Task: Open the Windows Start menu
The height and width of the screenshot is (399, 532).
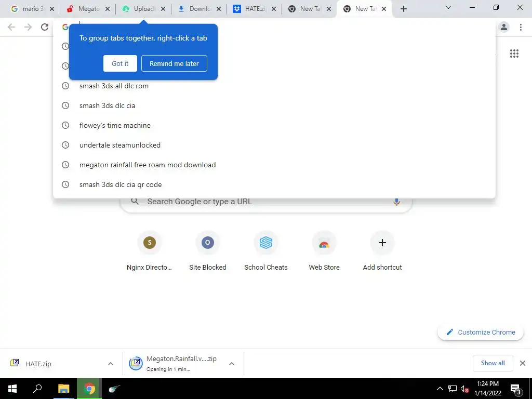Action: pos(12,389)
